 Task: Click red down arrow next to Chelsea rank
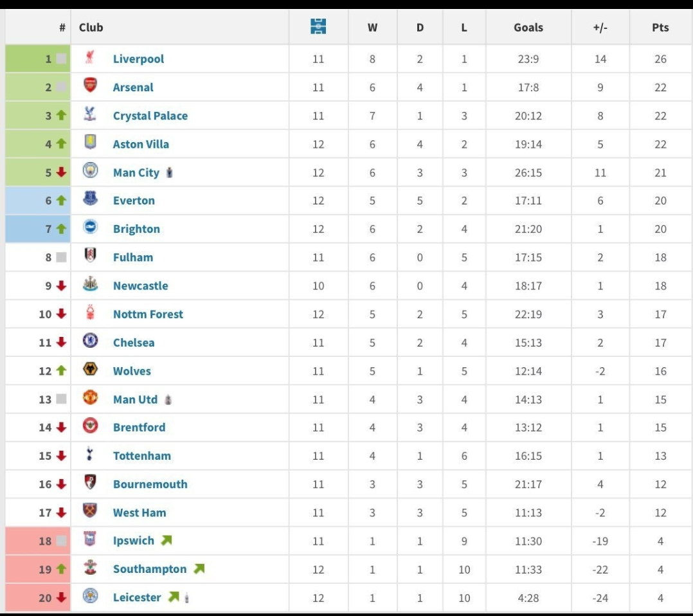click(x=62, y=343)
